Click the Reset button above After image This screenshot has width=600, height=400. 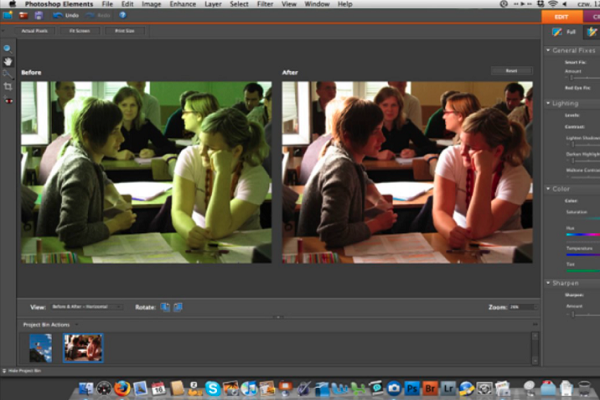coord(512,71)
